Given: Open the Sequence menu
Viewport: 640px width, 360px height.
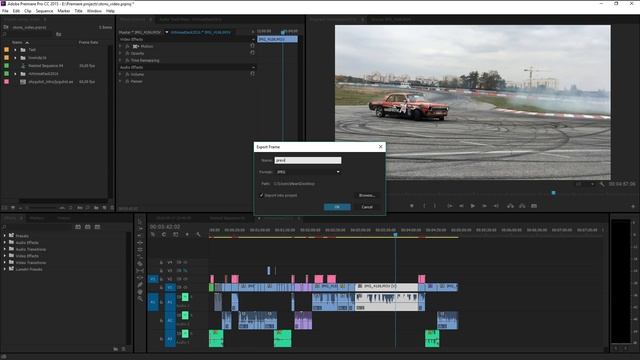Looking at the screenshot, I should pos(44,11).
